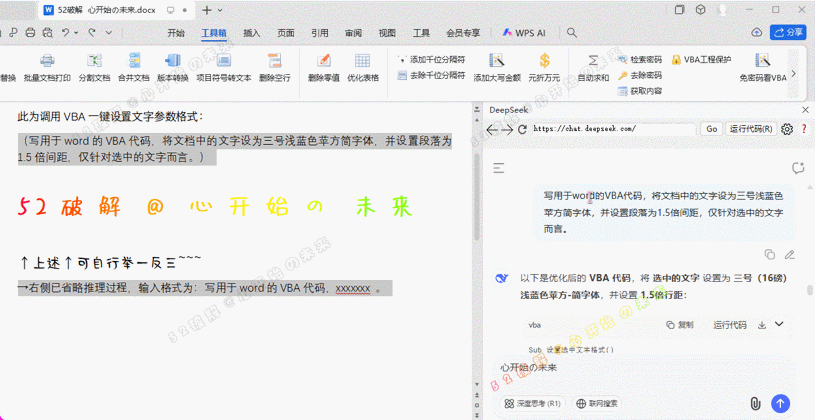Select the 分割文档 split document tool
Viewport: 815px width, 420px height.
[94, 68]
